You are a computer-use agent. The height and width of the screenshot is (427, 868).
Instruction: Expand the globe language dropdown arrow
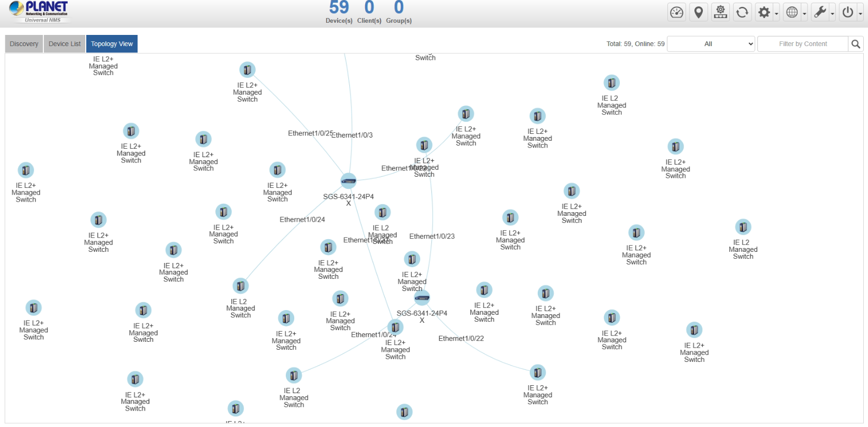[x=804, y=14]
